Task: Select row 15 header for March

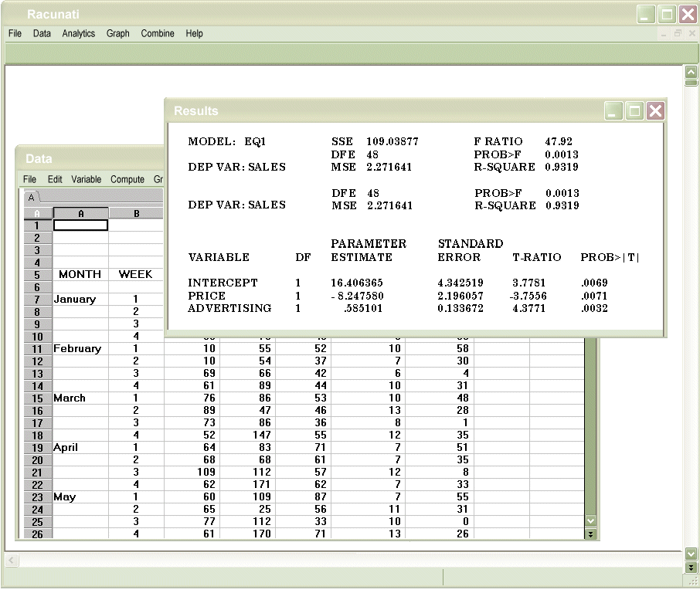Action: tap(36, 398)
